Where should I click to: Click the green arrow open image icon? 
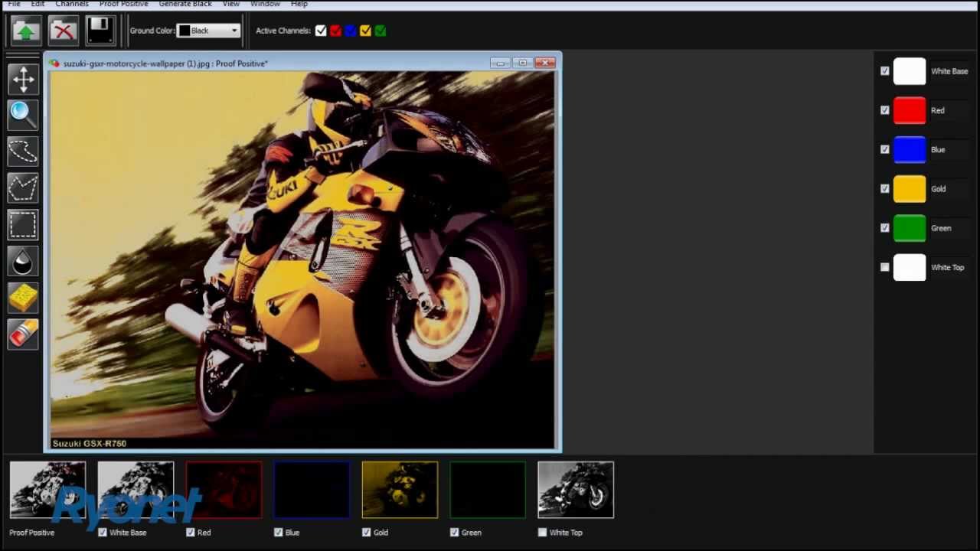coord(26,31)
